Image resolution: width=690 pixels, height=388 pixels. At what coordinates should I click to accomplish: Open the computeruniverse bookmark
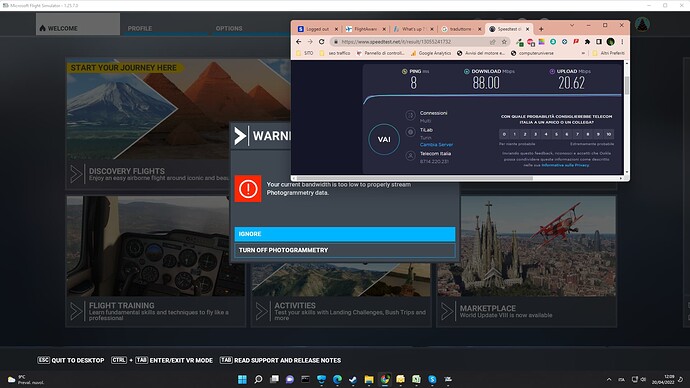point(532,53)
